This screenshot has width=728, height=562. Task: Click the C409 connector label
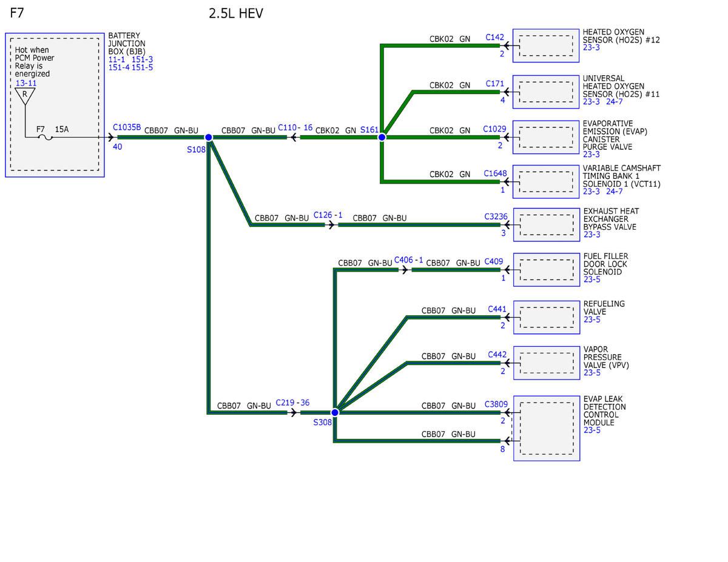[494, 262]
